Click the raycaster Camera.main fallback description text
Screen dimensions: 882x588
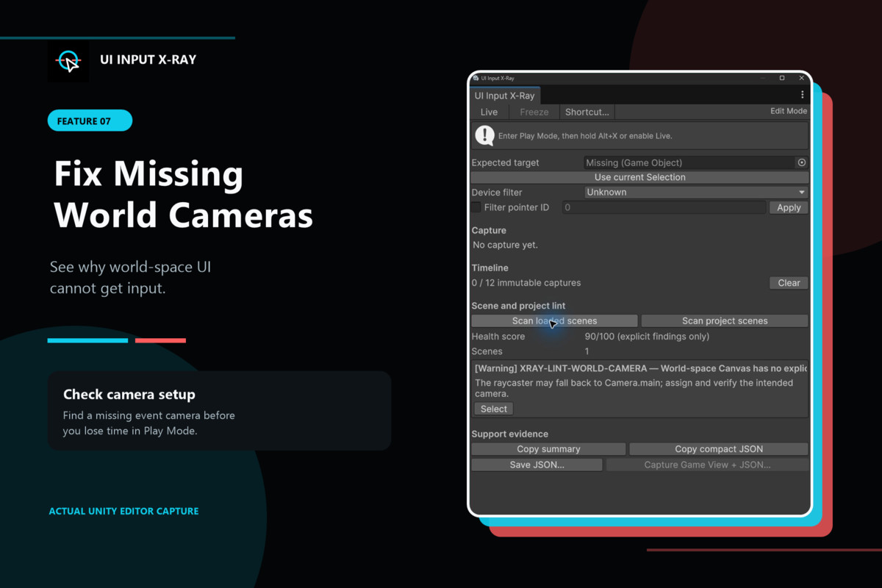tap(634, 388)
